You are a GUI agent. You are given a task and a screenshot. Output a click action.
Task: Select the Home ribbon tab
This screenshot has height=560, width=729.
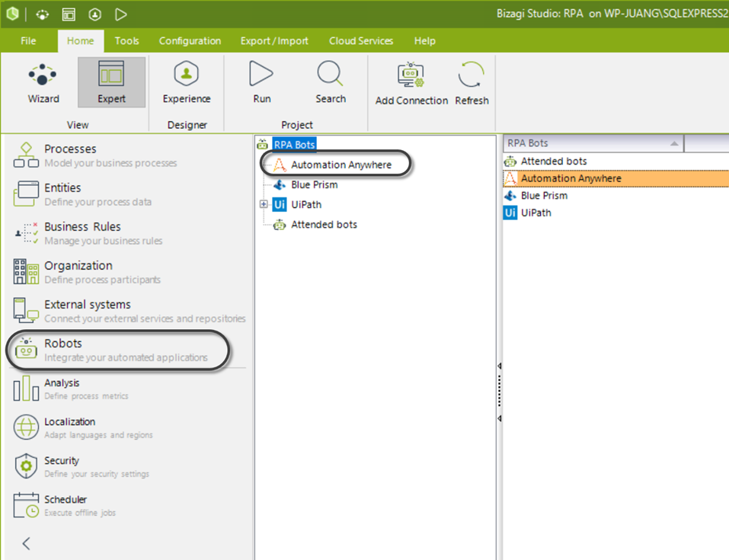click(x=81, y=41)
